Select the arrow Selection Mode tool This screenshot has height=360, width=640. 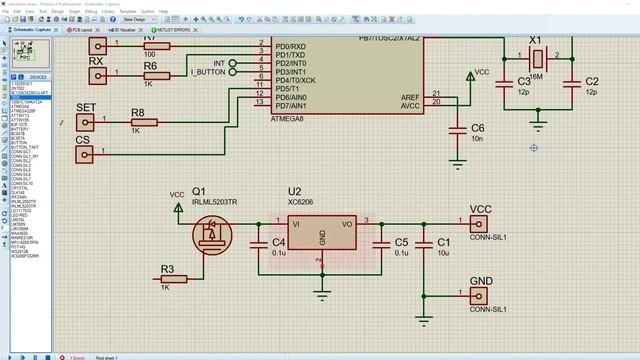coord(4,43)
